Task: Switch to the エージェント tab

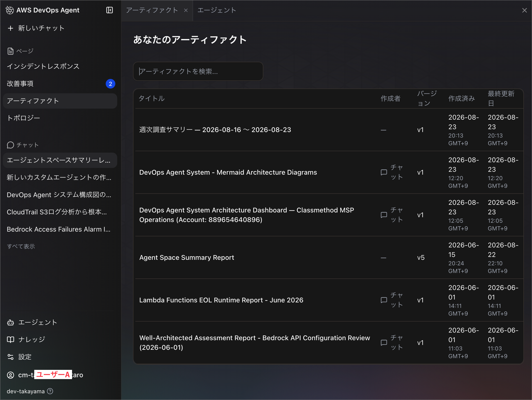Action: tap(217, 10)
